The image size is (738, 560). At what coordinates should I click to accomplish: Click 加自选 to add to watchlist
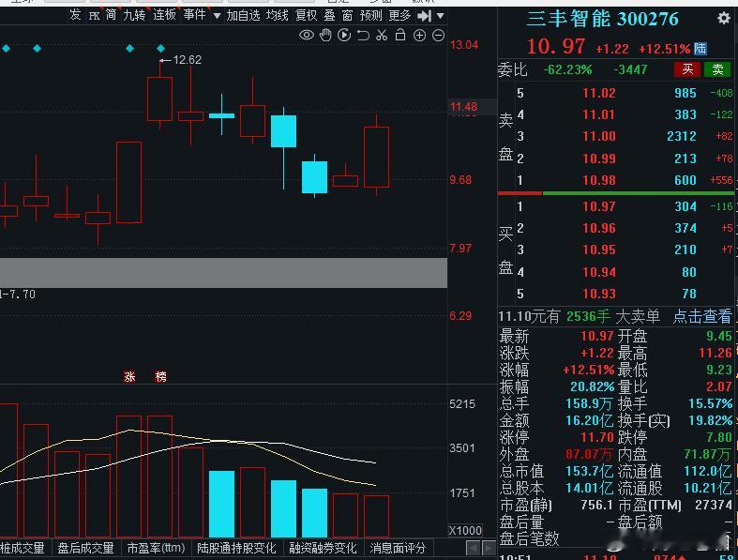(243, 16)
